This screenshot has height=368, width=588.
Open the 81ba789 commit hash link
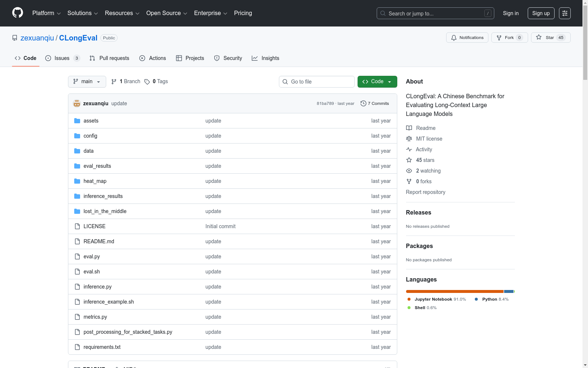pyautogui.click(x=325, y=103)
